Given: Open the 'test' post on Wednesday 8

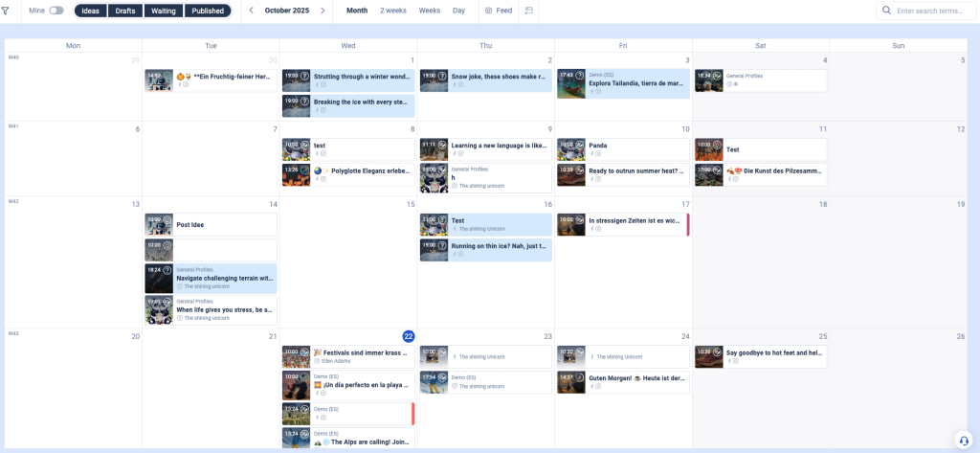Looking at the screenshot, I should click(348, 149).
